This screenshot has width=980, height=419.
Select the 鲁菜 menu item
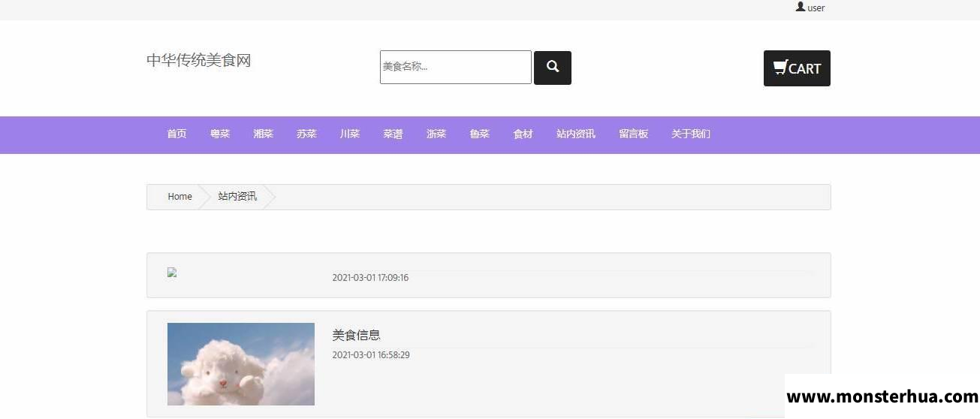[x=480, y=134]
